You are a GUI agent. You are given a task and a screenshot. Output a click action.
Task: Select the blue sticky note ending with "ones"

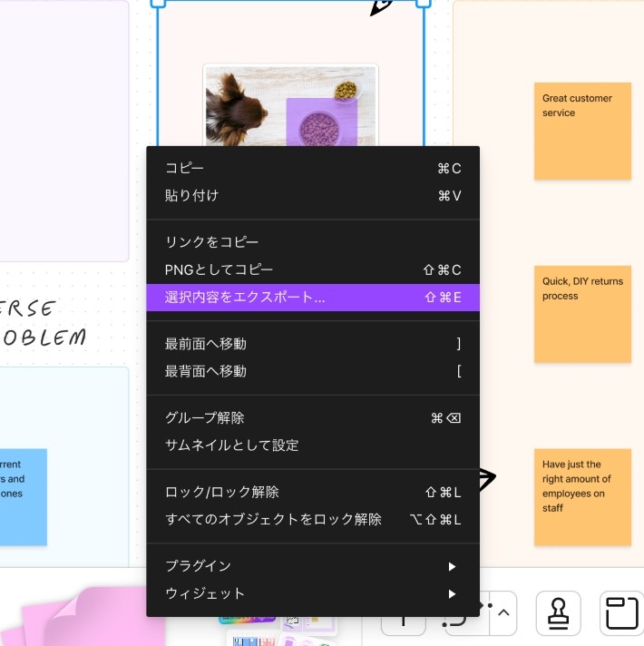coord(23,497)
